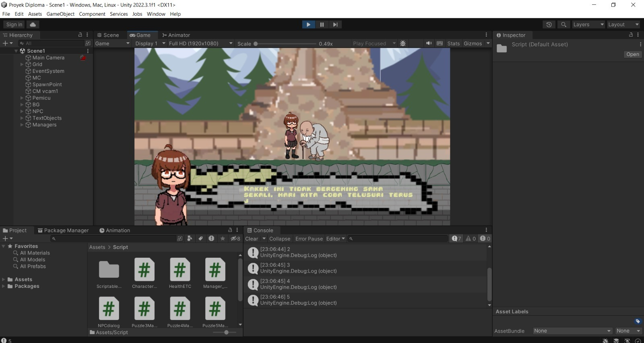
Task: Click the Play button in toolbar
Action: [x=308, y=25]
